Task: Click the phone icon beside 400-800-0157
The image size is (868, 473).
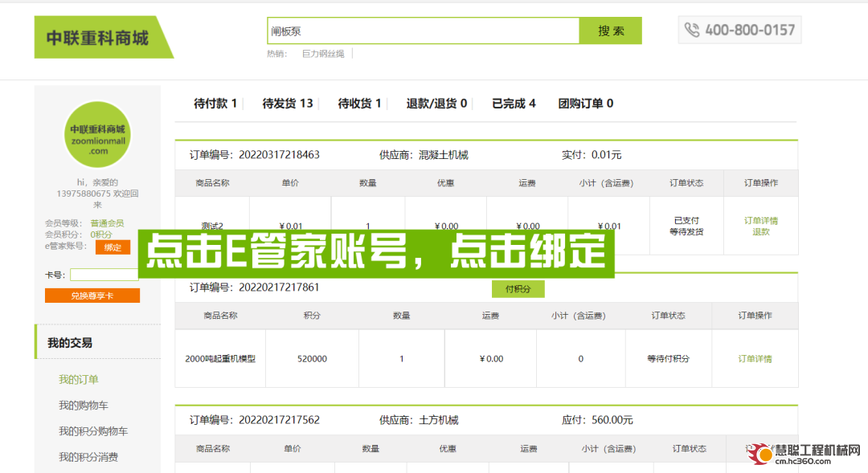Action: pos(692,30)
